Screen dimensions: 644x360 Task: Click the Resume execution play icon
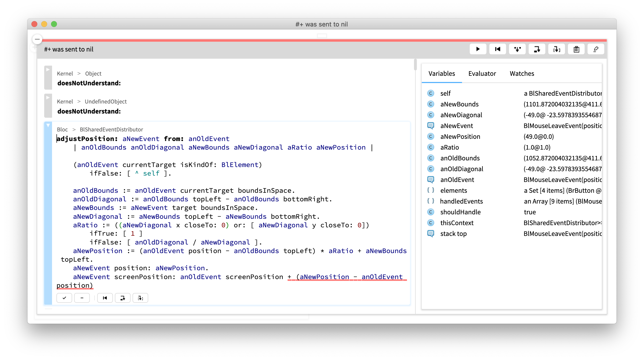(x=478, y=49)
